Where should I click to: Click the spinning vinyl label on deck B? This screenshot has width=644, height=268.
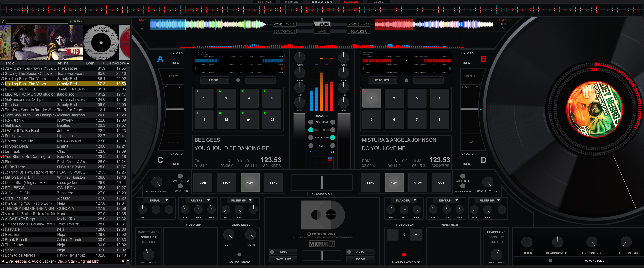(x=595, y=109)
